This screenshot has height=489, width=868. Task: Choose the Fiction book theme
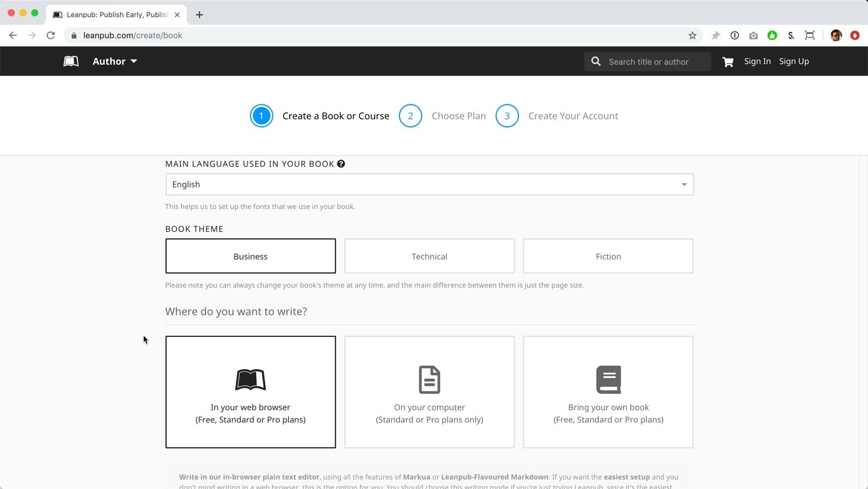click(x=608, y=256)
